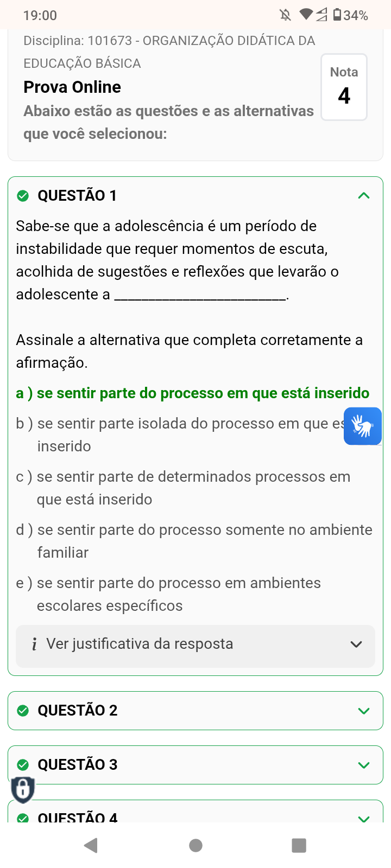Tap the padlock shield floating icon
Image resolution: width=391 pixels, height=868 pixels.
[x=23, y=789]
